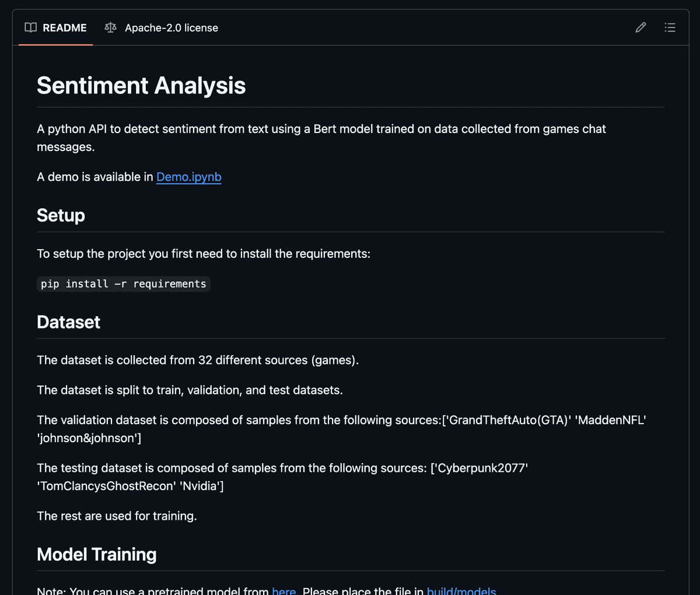This screenshot has height=595, width=700.
Task: Open the README edit pencil icon
Action: click(x=640, y=27)
